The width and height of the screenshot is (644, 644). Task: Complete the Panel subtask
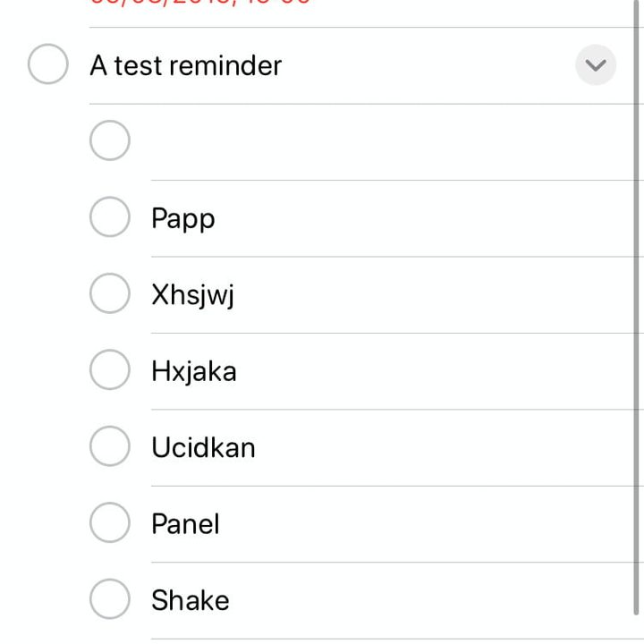(110, 524)
